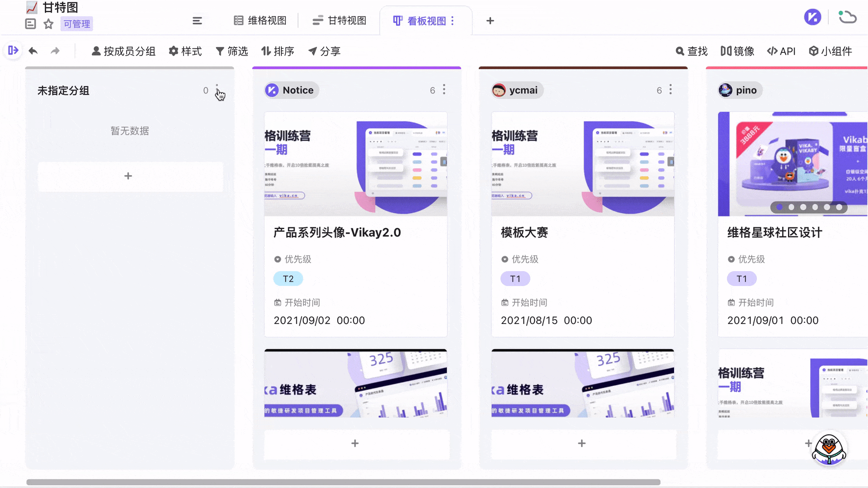Open the API panel
The image size is (868, 488).
coord(781,51)
